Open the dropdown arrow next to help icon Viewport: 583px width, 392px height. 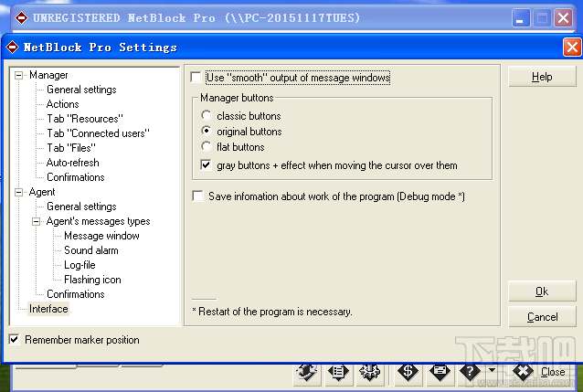[x=492, y=370]
